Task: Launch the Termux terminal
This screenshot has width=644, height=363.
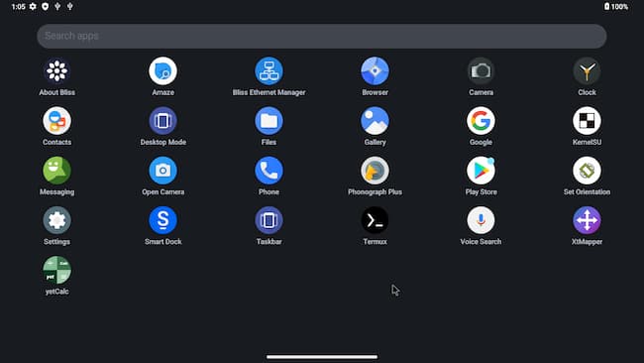Action: tap(375, 220)
